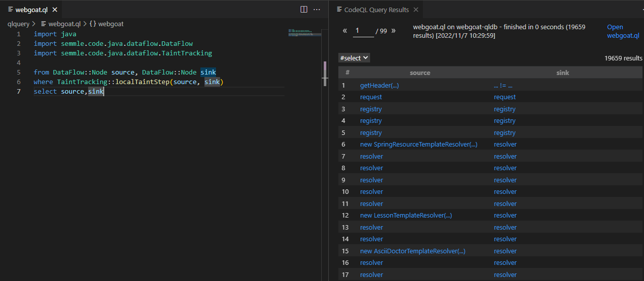Go to previous results page
The height and width of the screenshot is (281, 644).
coord(345,31)
